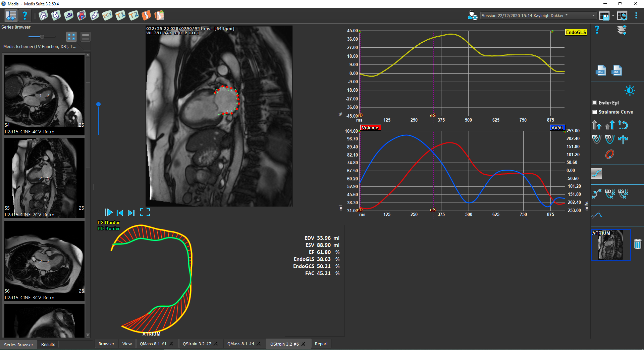Open the T2 mapping application

click(x=133, y=15)
